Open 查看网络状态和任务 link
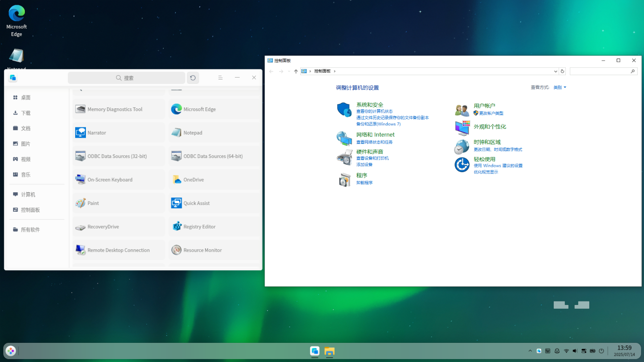Viewport: 644px width, 362px height. tap(374, 142)
